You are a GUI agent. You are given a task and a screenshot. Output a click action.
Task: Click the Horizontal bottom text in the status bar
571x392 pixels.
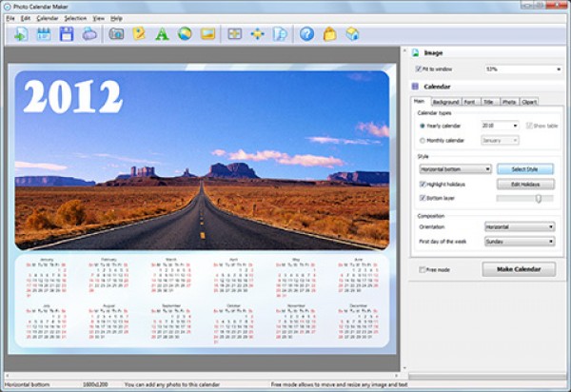coord(27,384)
